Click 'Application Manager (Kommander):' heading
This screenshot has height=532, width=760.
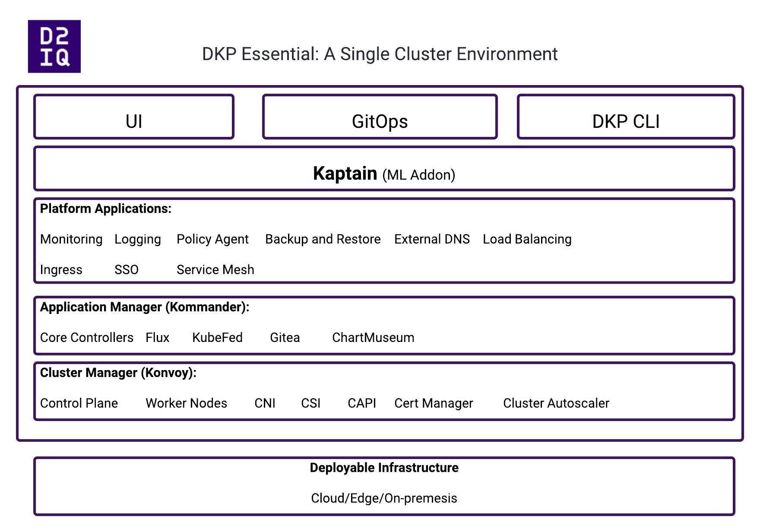(x=145, y=307)
